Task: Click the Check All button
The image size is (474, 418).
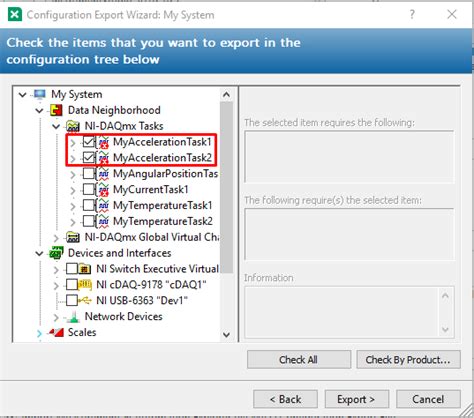Action: click(299, 360)
